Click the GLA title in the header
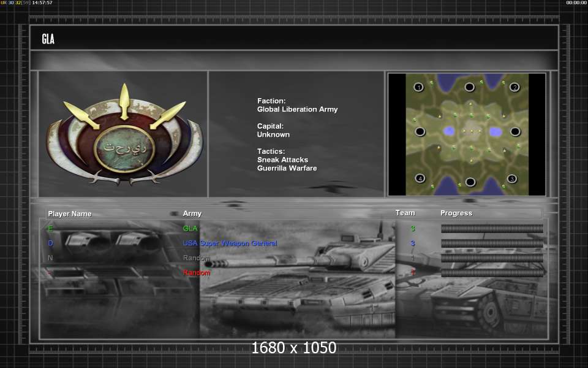The image size is (588, 368). point(48,39)
